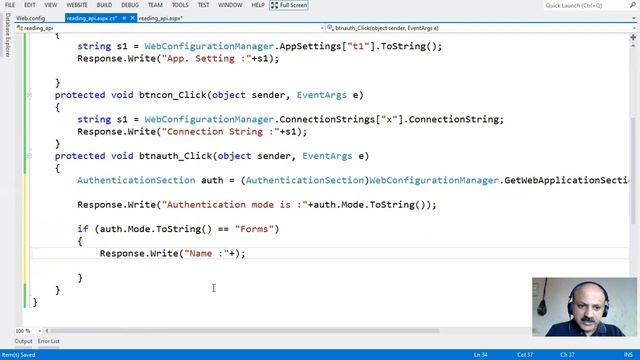The image size is (640, 360).
Task: Click the Quick Launch magnifier icon
Action: [x=633, y=5]
